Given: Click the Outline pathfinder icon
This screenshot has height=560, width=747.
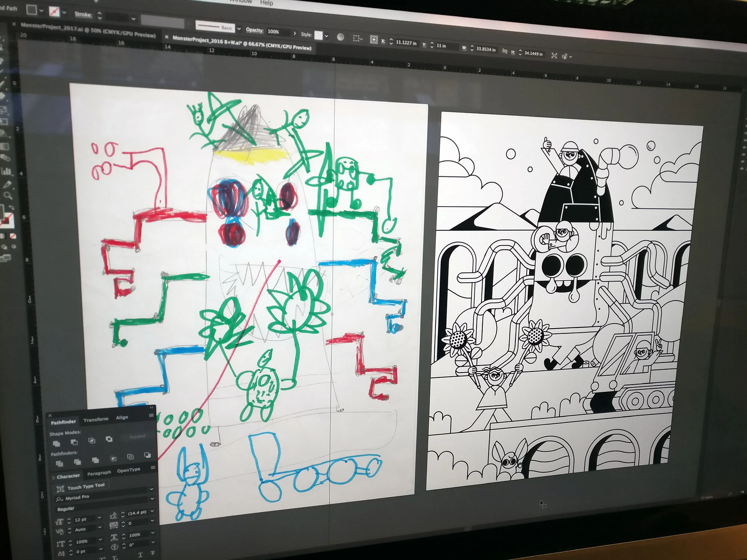Looking at the screenshot, I should pos(130,457).
